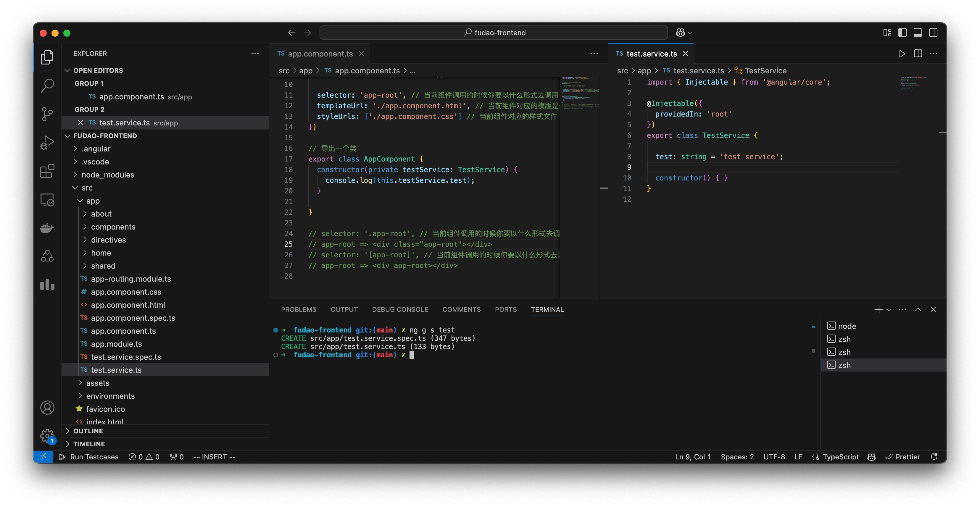Switch to the PROBLEMS tab

299,309
